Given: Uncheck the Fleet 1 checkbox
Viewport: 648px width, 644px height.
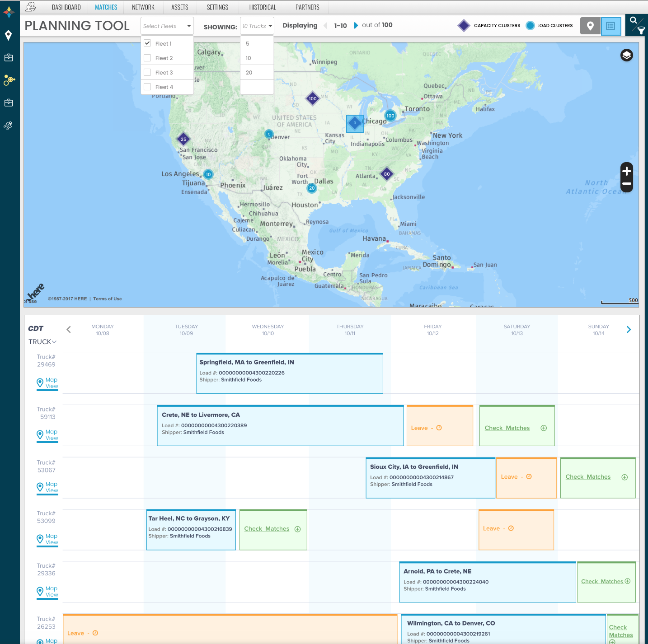Looking at the screenshot, I should (147, 43).
